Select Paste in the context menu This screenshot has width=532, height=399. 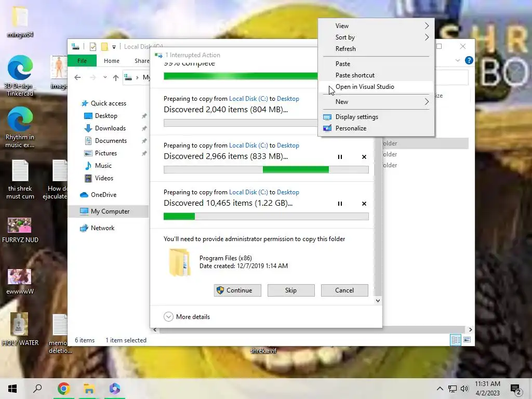click(x=376, y=64)
